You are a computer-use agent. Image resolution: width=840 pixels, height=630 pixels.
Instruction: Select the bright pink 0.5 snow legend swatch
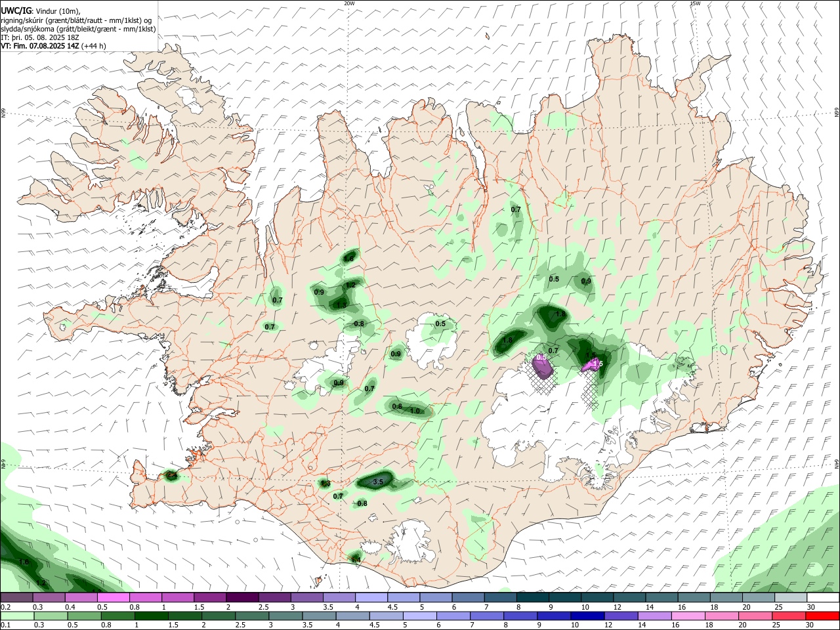pos(113,598)
